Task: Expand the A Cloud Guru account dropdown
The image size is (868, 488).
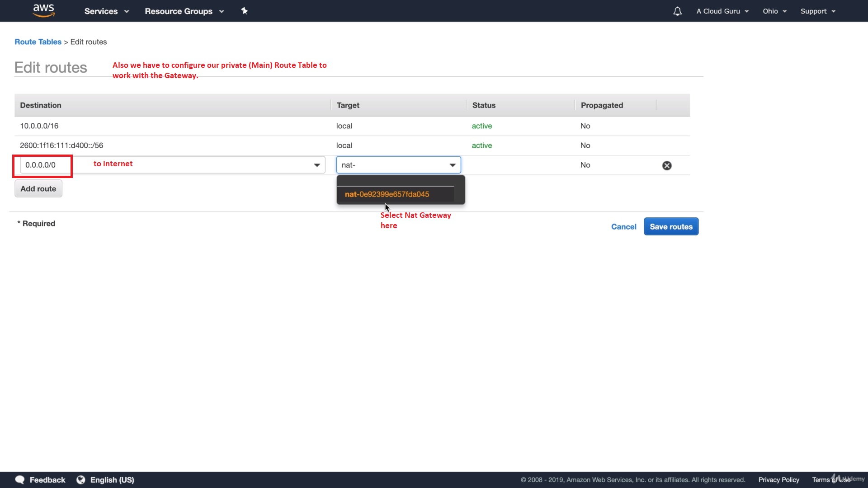Action: [722, 11]
